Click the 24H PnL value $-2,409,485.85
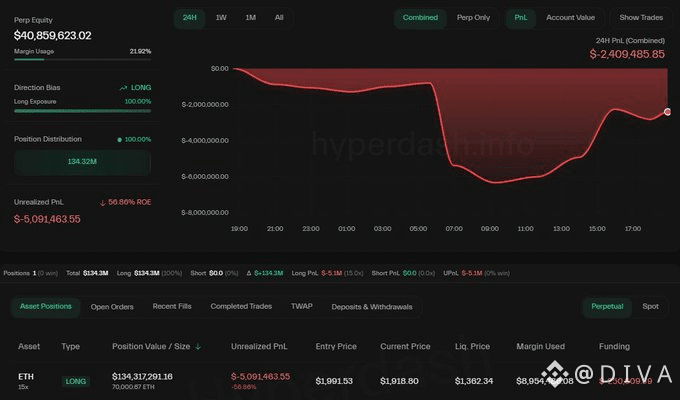The height and width of the screenshot is (400, 680). tap(627, 54)
